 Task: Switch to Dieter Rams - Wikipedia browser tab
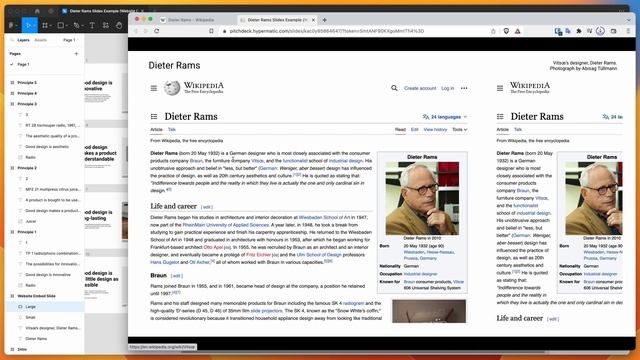pyautogui.click(x=191, y=20)
